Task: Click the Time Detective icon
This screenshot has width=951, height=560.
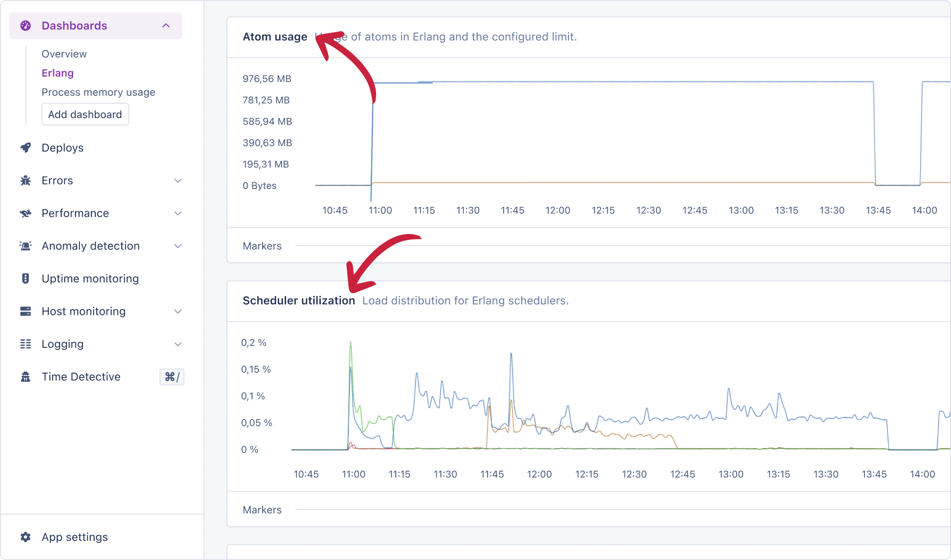Action: (x=26, y=377)
